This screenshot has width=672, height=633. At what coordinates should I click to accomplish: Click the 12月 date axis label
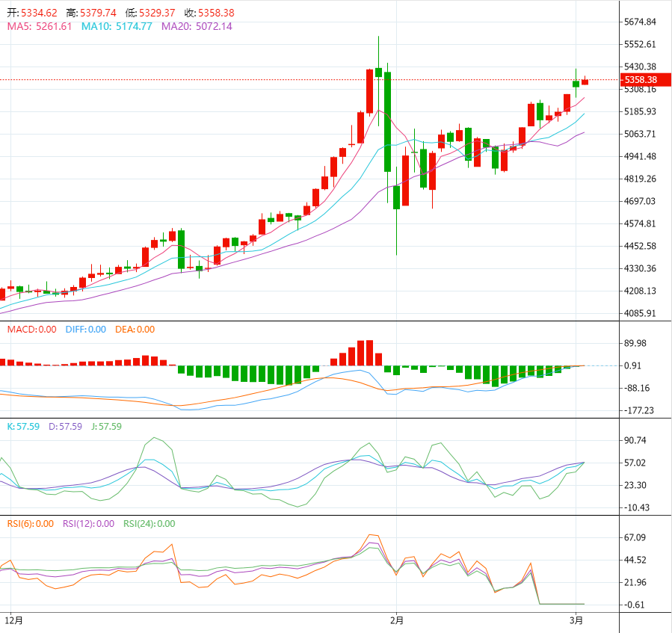click(x=13, y=620)
